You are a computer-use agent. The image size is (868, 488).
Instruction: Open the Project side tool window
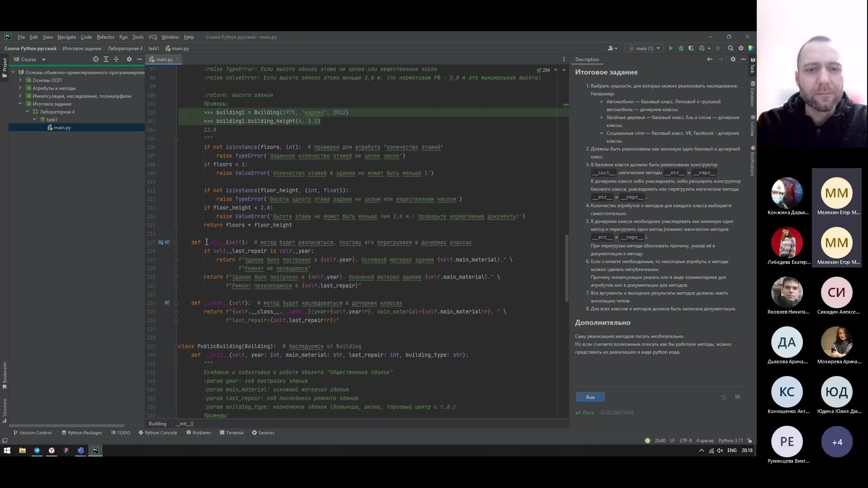pos(5,68)
